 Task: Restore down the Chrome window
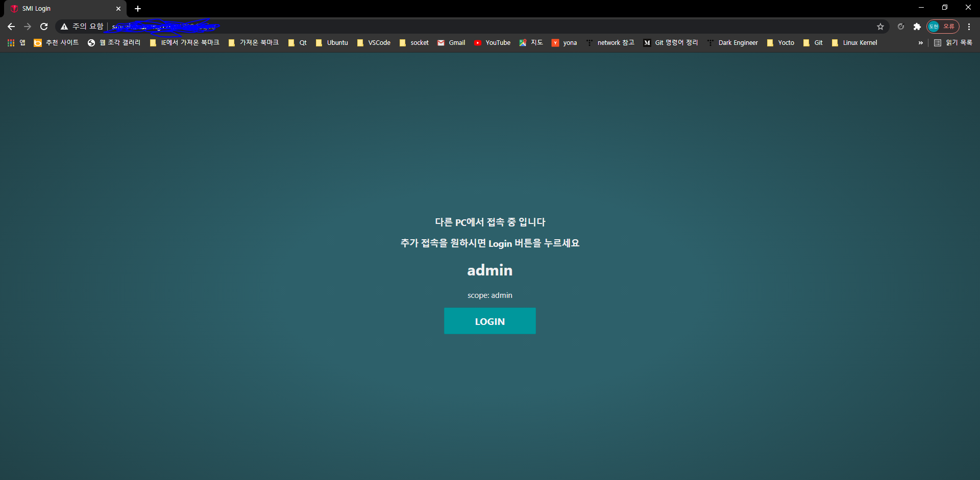(945, 8)
